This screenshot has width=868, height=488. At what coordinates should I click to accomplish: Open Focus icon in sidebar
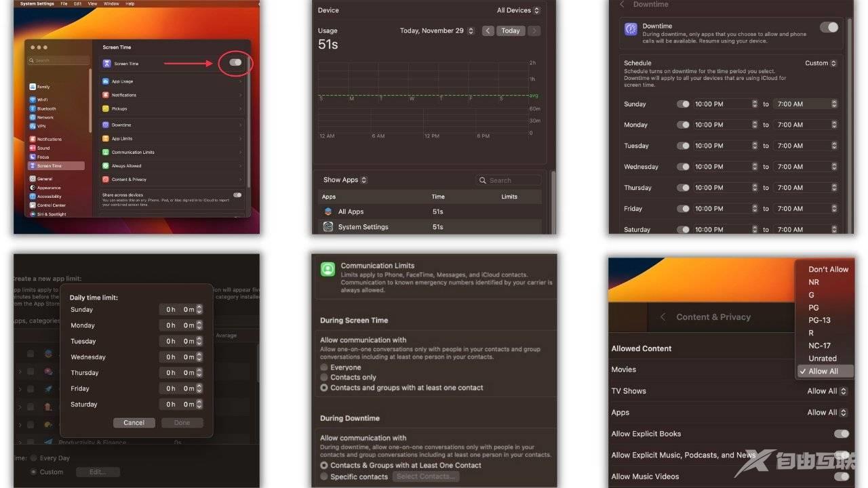(33, 157)
